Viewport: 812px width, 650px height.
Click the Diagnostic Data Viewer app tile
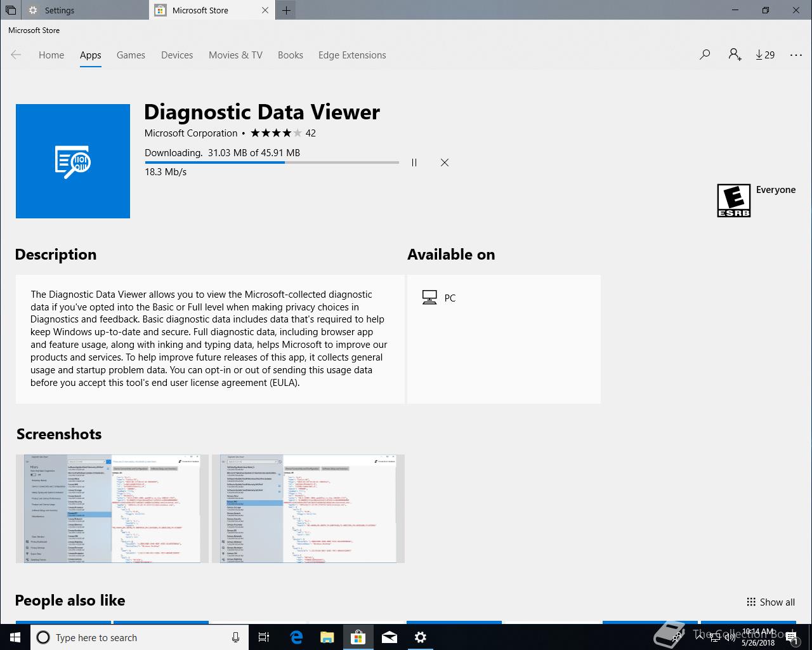(x=73, y=161)
